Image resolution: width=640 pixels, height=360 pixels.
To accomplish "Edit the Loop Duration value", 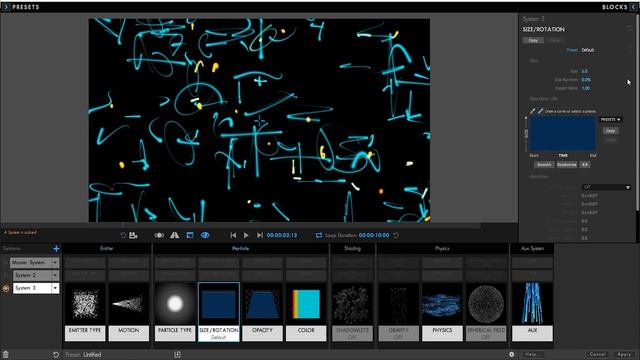I will 374,236.
